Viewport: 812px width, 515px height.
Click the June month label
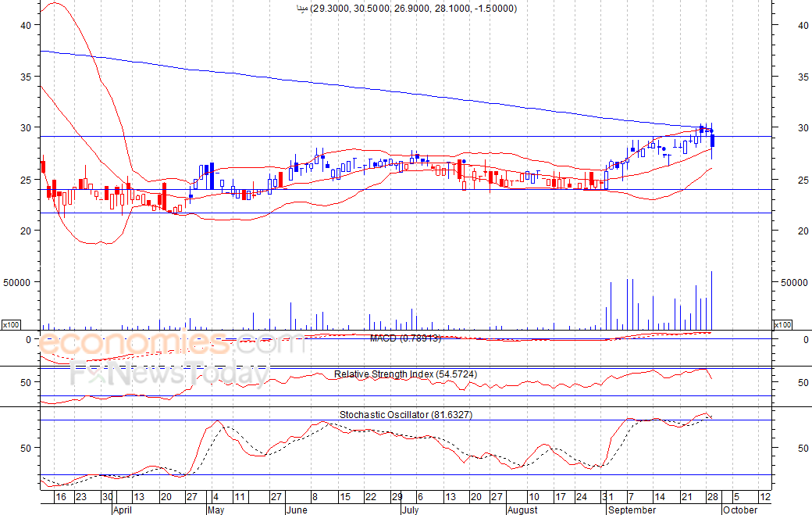[297, 510]
